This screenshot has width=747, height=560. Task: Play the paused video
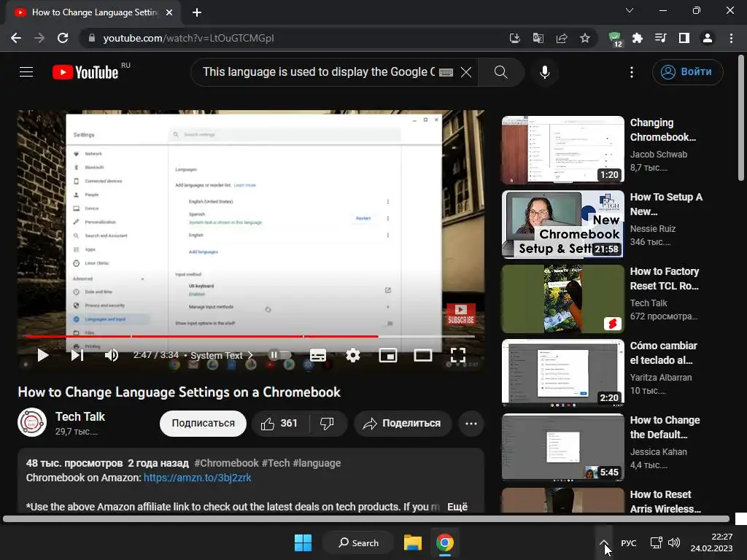[x=43, y=355]
